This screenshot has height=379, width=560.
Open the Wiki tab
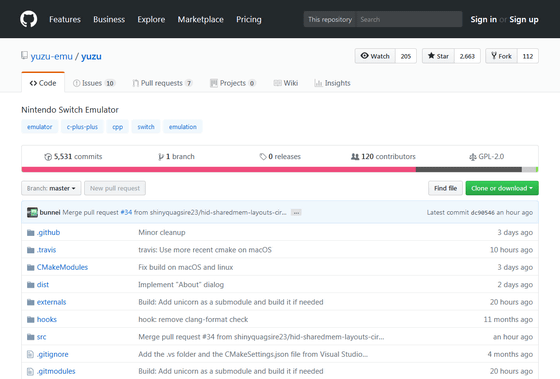pyautogui.click(x=286, y=83)
